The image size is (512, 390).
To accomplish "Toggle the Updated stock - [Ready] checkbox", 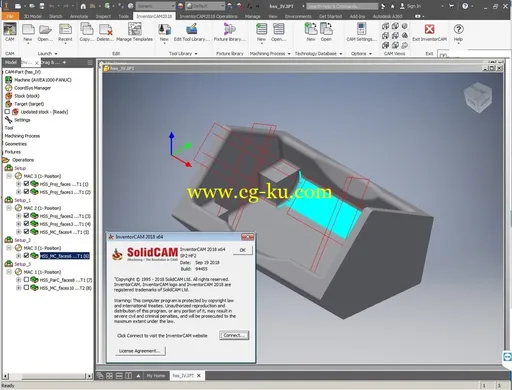I will tap(7, 112).
